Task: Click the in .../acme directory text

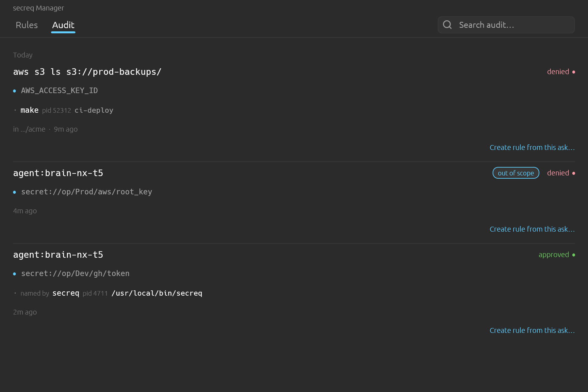Action: 29,129
